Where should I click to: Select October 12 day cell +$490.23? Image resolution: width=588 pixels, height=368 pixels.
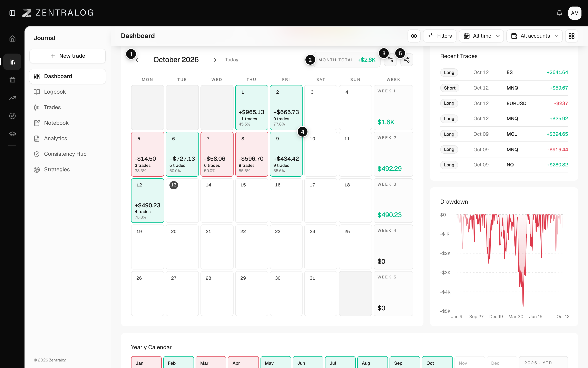pos(147,201)
